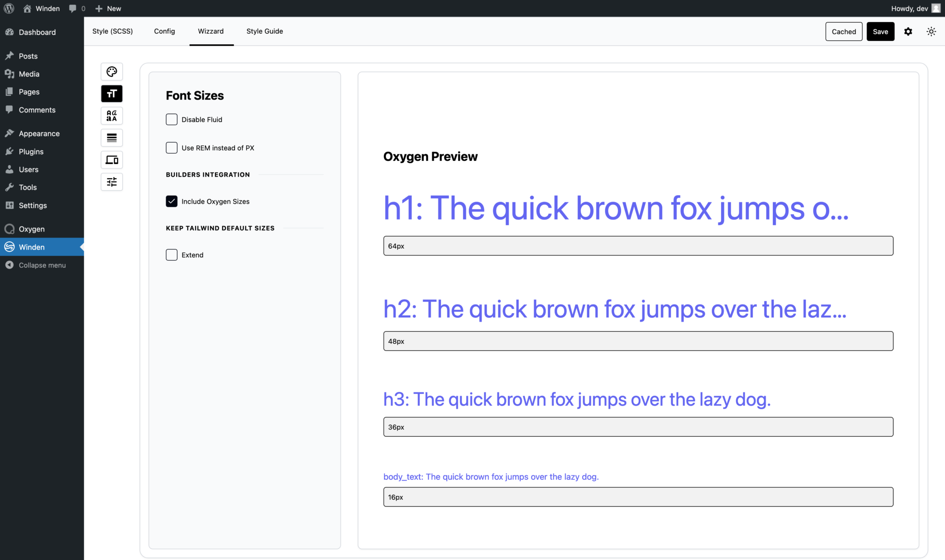
Task: Click the Winden logo icon in sidebar
Action: (9, 247)
